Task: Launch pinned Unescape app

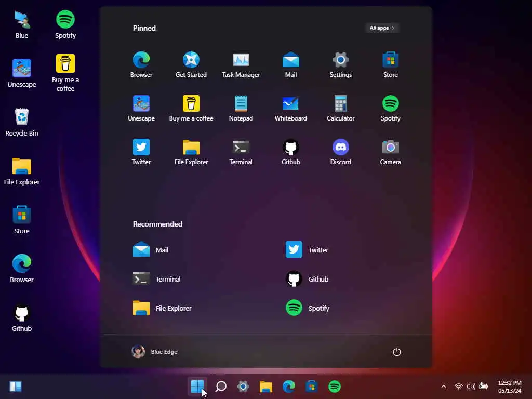Action: [x=141, y=109]
